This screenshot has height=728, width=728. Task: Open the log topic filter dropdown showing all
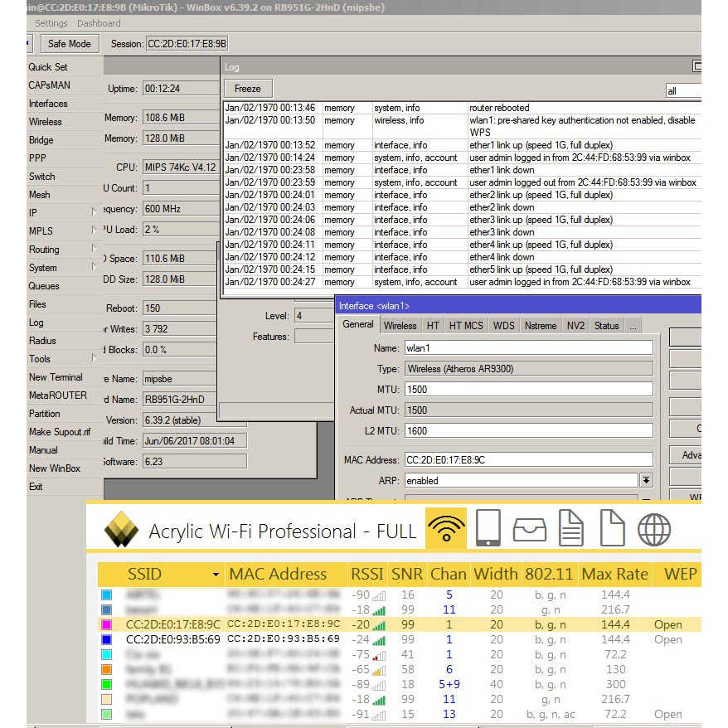[x=683, y=90]
